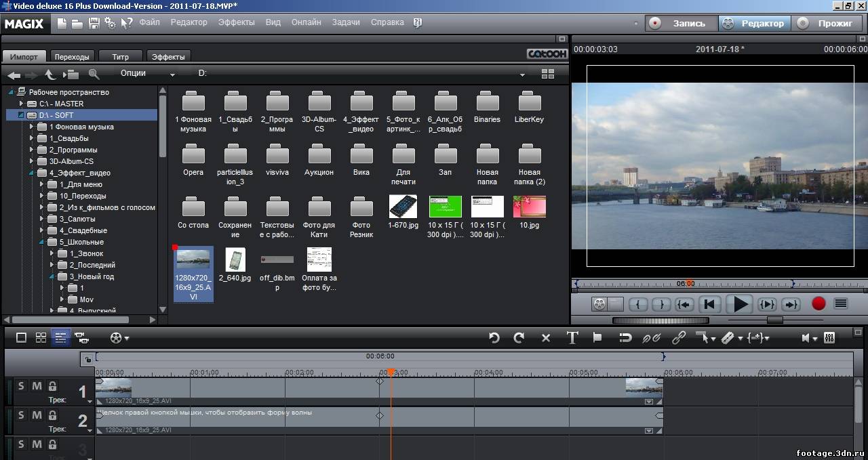This screenshot has width=868, height=460.
Task: Jump to the beginning of the movie
Action: tap(709, 304)
